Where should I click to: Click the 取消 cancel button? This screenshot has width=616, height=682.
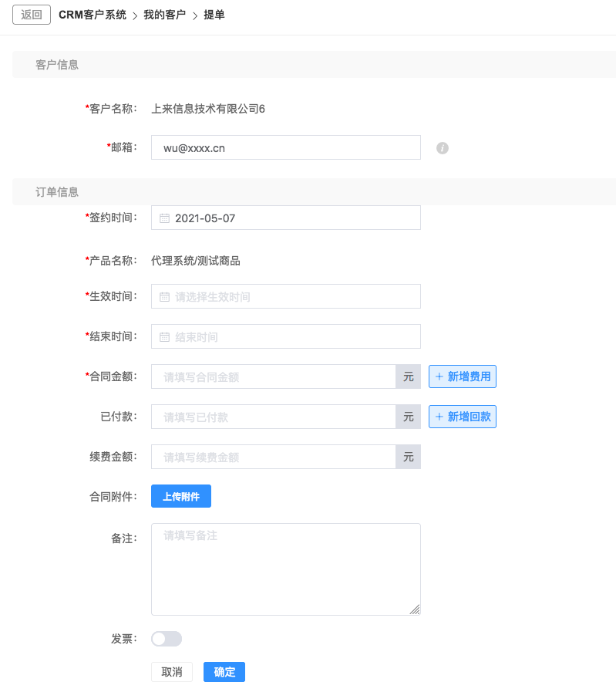click(x=172, y=672)
